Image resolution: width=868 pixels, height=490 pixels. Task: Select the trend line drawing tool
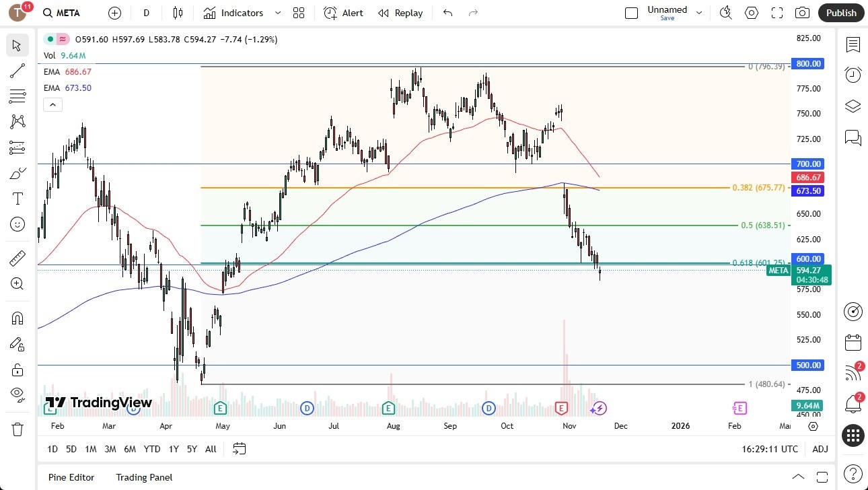[17, 71]
